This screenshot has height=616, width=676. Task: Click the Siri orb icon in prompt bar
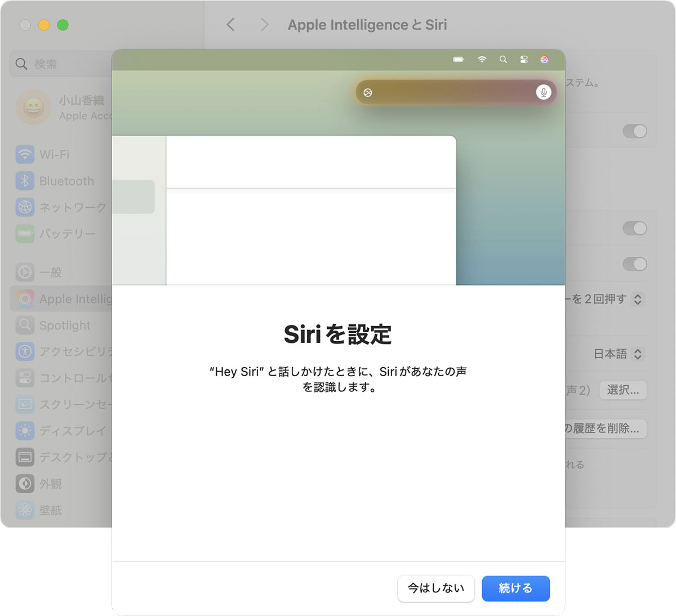pyautogui.click(x=368, y=92)
